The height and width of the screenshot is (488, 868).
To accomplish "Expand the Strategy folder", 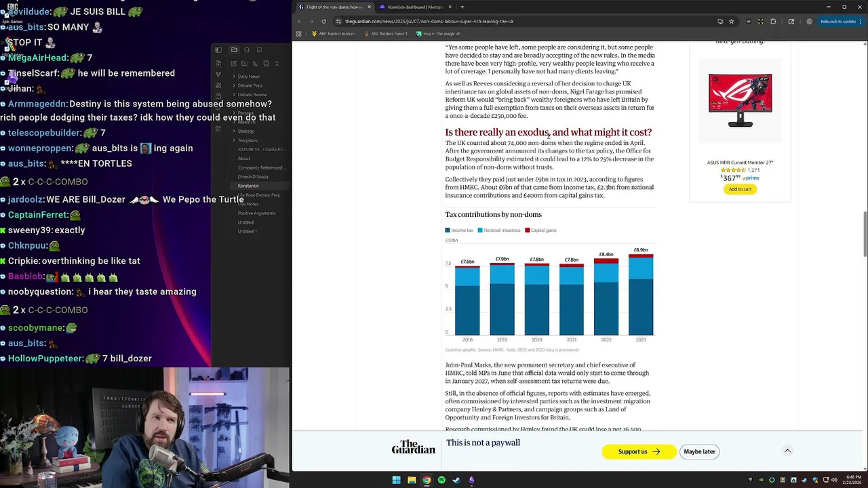I will (244, 131).
